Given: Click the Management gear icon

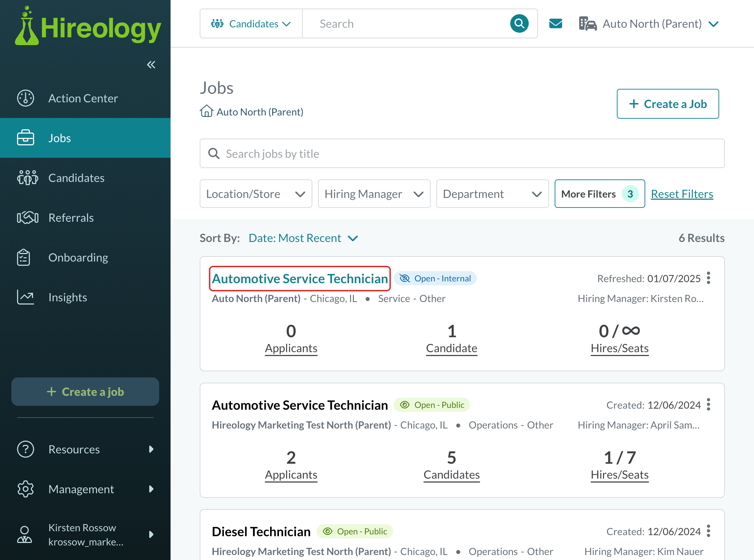Looking at the screenshot, I should point(26,489).
